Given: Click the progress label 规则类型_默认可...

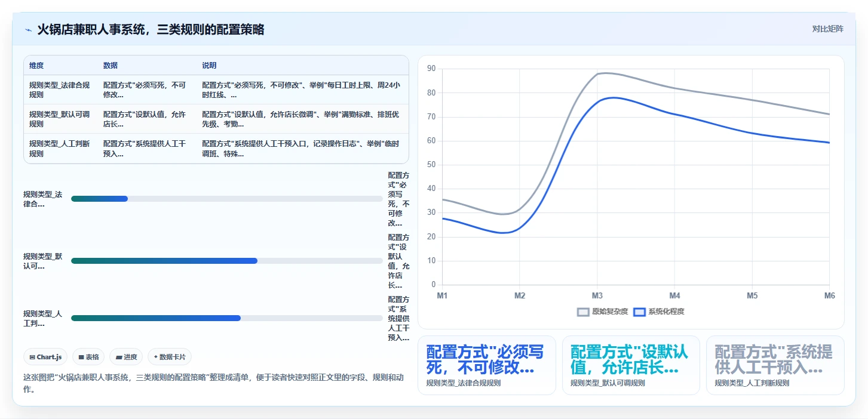Looking at the screenshot, I should (43, 261).
